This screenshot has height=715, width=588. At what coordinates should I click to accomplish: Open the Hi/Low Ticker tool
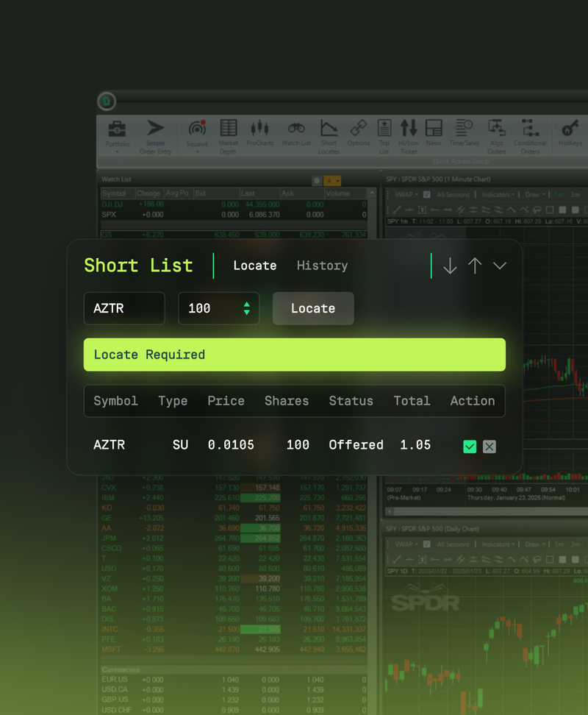[x=409, y=128]
